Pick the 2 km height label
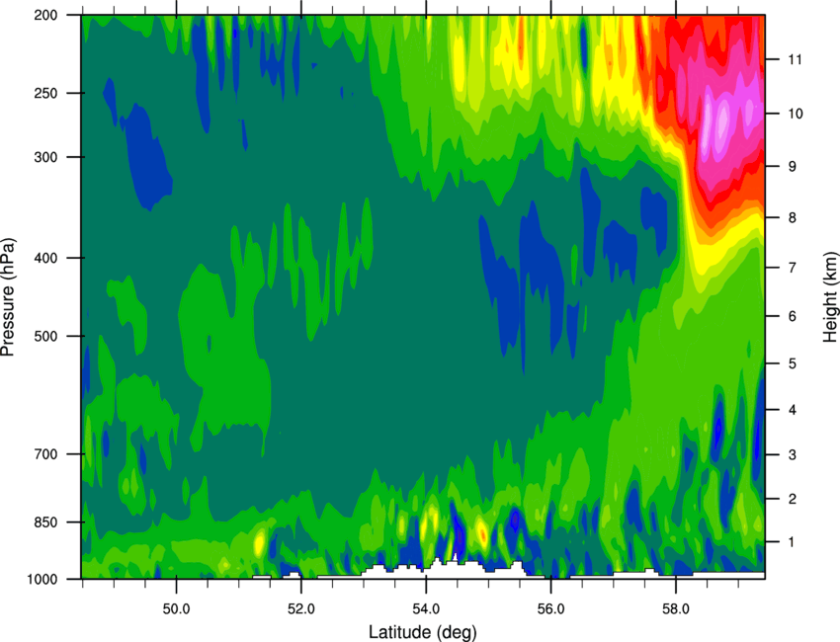The width and height of the screenshot is (840, 642). [x=793, y=499]
